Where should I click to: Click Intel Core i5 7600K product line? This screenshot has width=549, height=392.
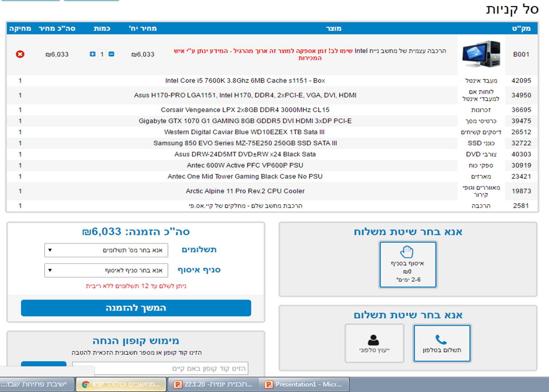(x=245, y=80)
